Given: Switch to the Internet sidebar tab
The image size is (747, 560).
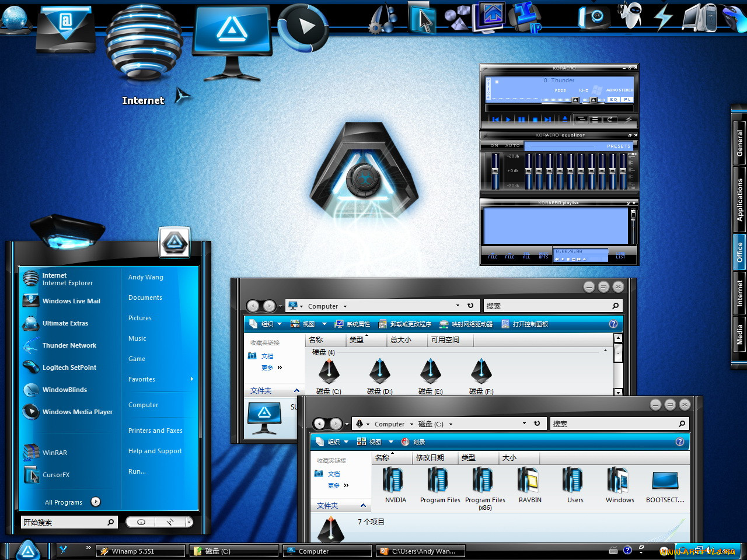Looking at the screenshot, I should (x=739, y=293).
